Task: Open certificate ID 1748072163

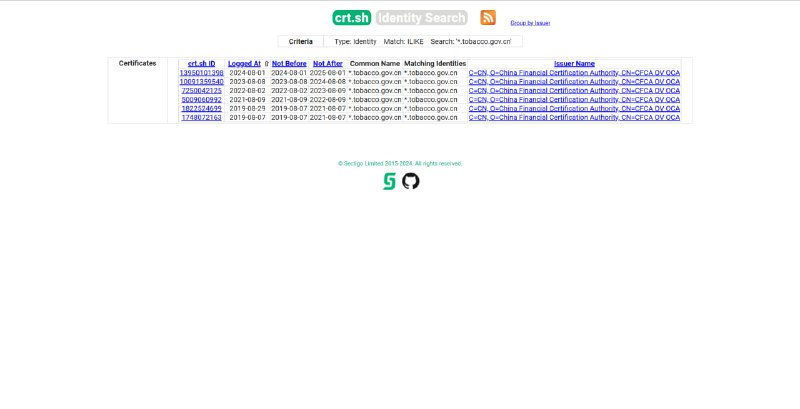Action: point(201,117)
